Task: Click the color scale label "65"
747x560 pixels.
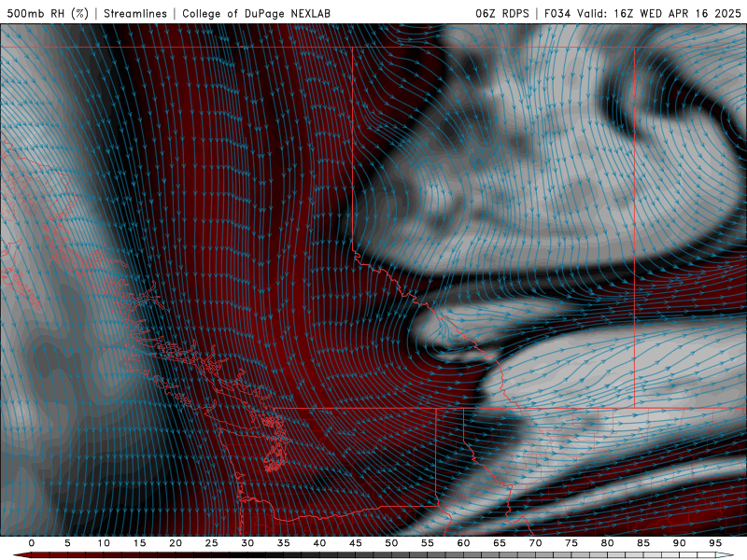Action: (500, 543)
